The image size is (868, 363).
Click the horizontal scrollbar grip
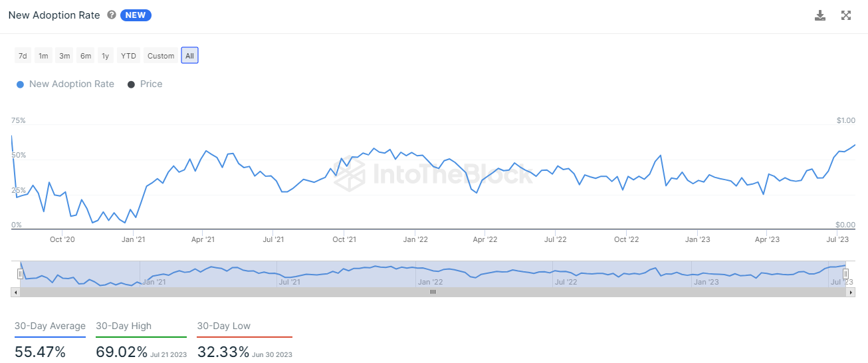coord(433,291)
